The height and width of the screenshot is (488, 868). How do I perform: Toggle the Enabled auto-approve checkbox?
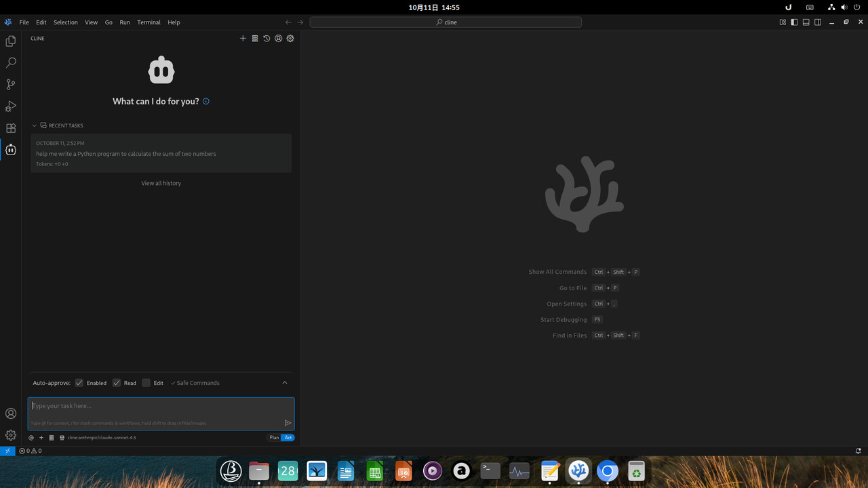(79, 383)
